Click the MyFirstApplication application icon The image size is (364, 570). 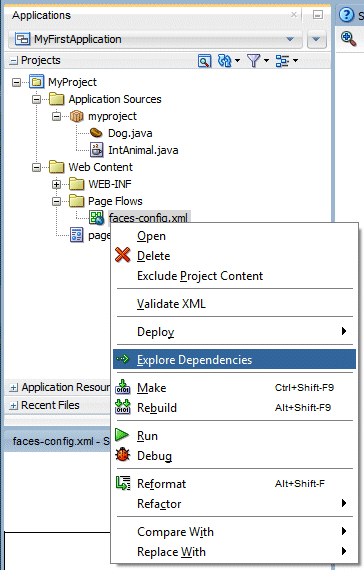(23, 39)
